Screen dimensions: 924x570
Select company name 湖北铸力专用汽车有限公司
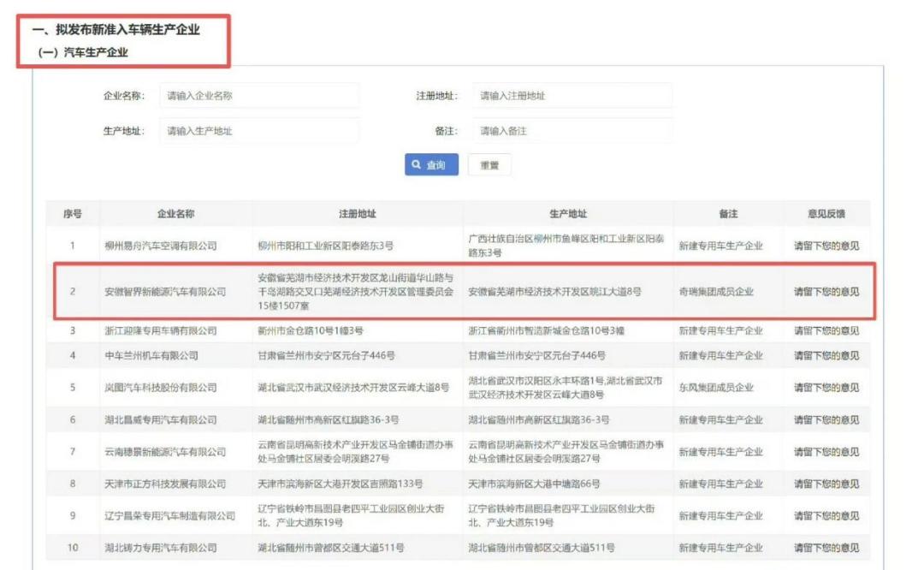(161, 548)
